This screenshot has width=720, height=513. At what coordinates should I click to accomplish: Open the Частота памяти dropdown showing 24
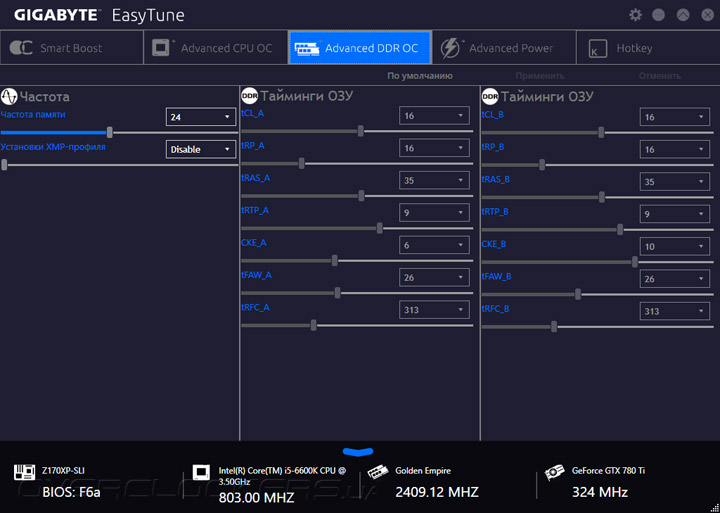pyautogui.click(x=201, y=117)
